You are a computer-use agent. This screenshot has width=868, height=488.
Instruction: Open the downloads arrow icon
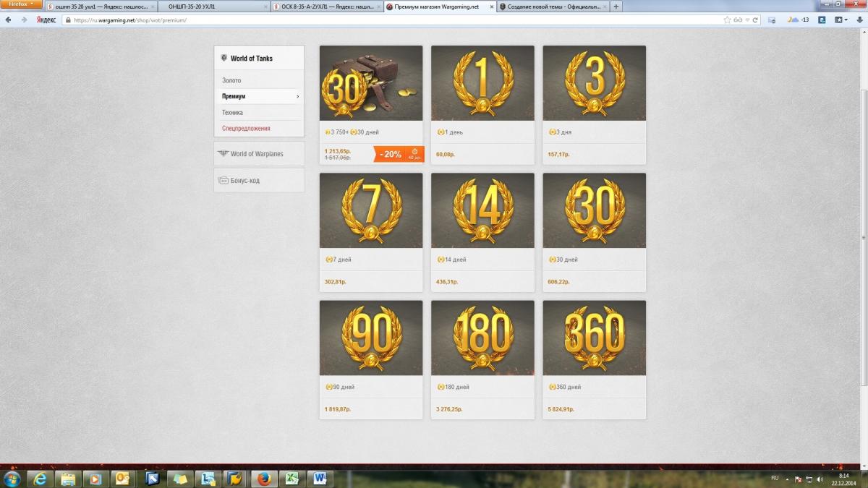tap(861, 20)
